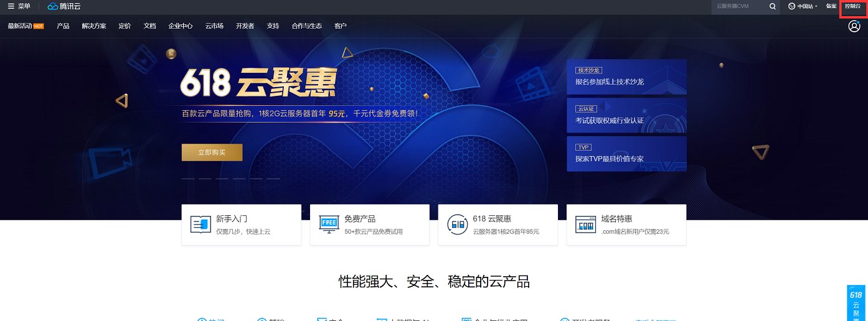This screenshot has width=868, height=321.
Task: Click the 腾讯云 cloud logo
Action: (64, 6)
